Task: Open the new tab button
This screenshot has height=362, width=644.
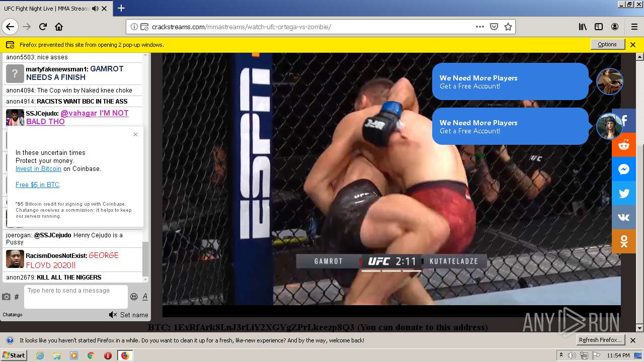Action: coord(121,8)
